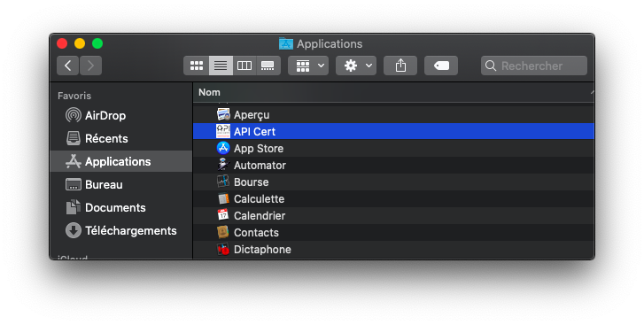Open Récents in the sidebar

[97, 138]
